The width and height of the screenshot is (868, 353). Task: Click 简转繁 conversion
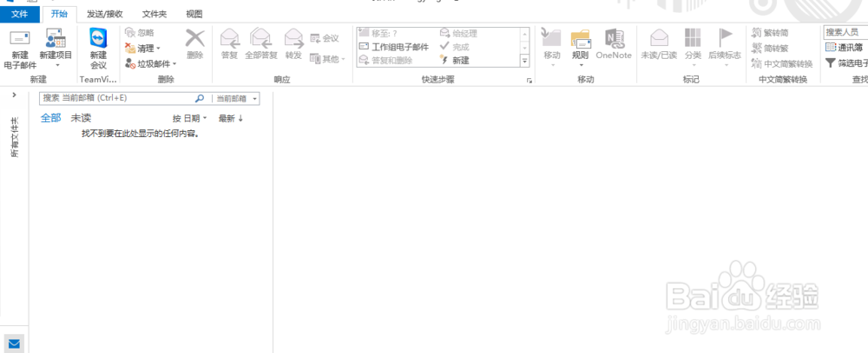(770, 49)
